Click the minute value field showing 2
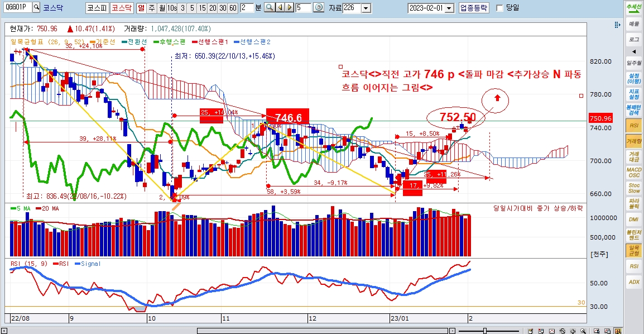644x334 pixels. (247, 8)
